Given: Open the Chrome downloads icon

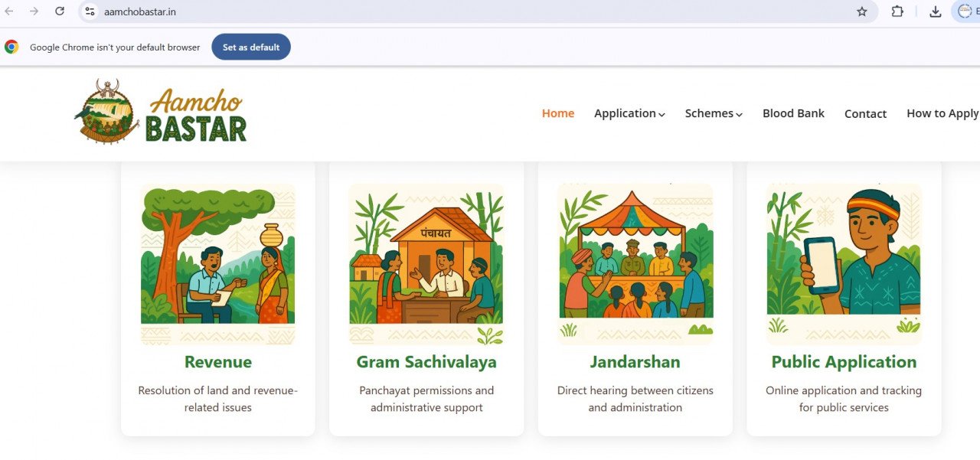Looking at the screenshot, I should 935,11.
